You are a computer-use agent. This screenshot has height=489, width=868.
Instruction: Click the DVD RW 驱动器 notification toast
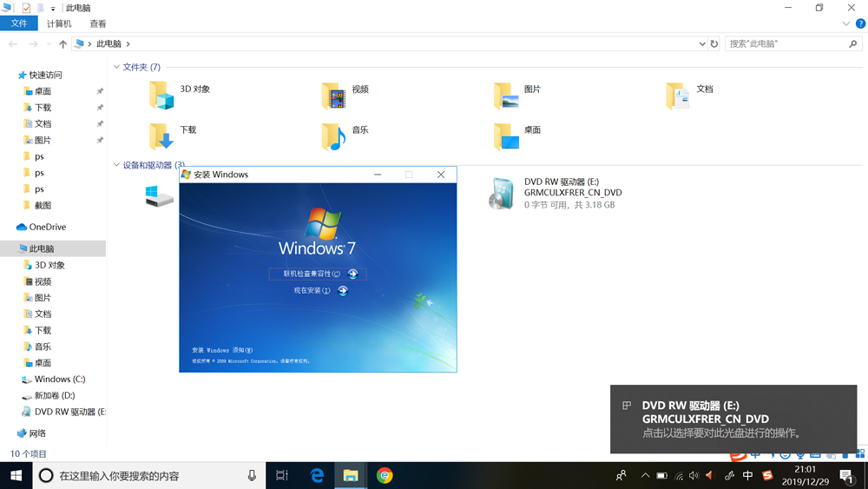coord(733,420)
